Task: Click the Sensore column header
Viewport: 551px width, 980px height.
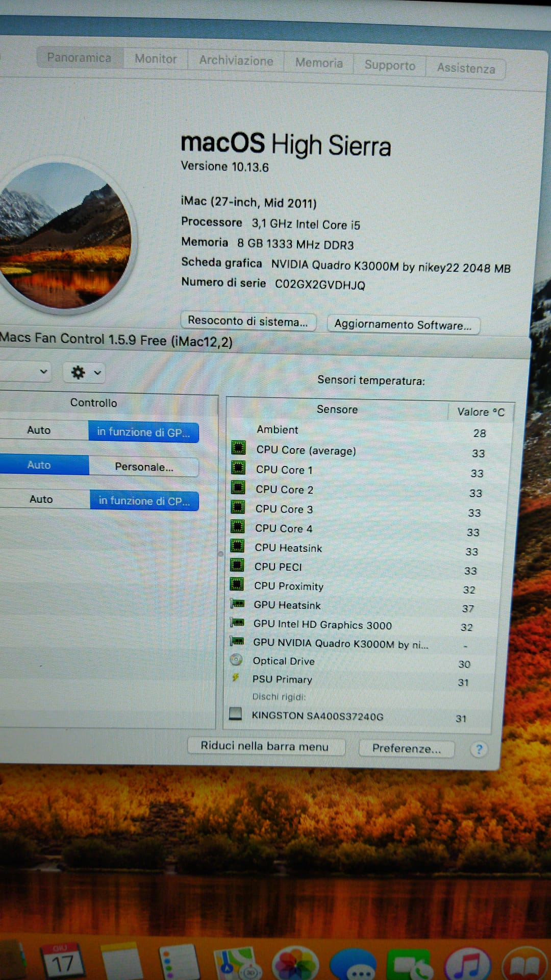Action: (x=337, y=409)
